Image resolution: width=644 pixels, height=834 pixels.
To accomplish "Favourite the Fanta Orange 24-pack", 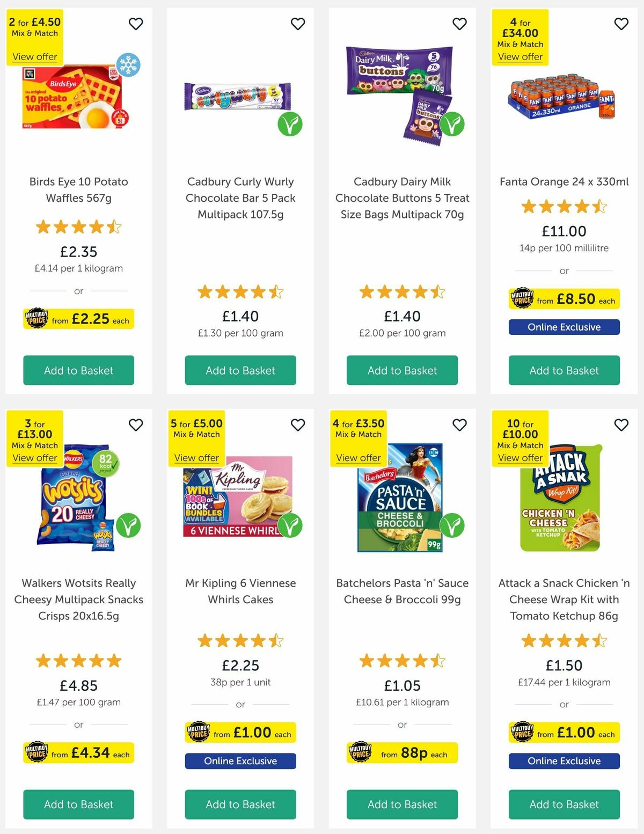I will pos(621,24).
